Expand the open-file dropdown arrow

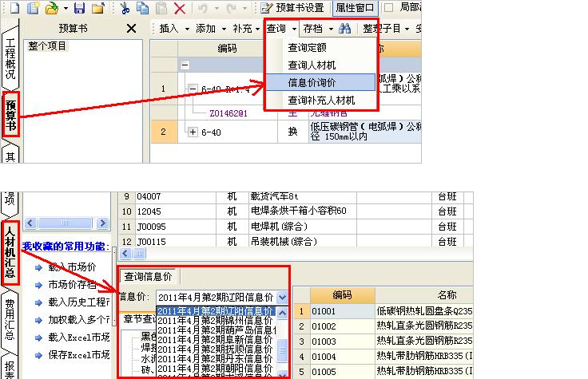(x=66, y=8)
